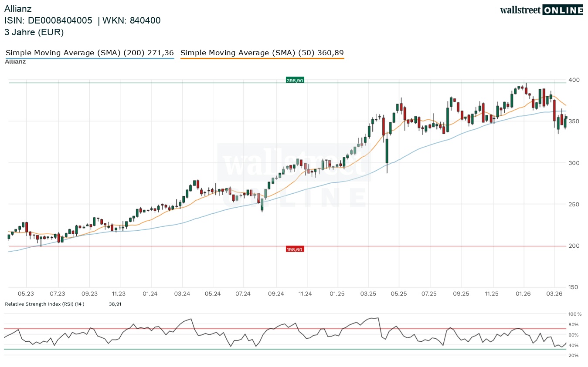
Task: Click the 01.26 date label on the x-axis
Action: click(523, 294)
